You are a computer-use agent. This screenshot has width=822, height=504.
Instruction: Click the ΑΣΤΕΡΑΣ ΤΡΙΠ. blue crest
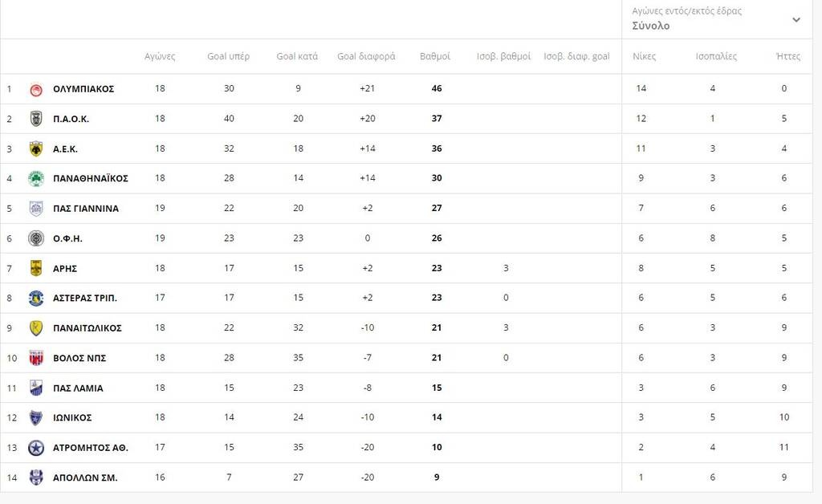coord(36,298)
